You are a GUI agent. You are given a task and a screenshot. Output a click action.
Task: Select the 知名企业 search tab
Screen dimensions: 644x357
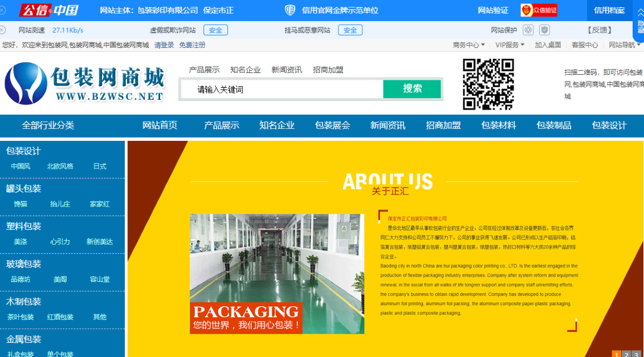(x=245, y=70)
